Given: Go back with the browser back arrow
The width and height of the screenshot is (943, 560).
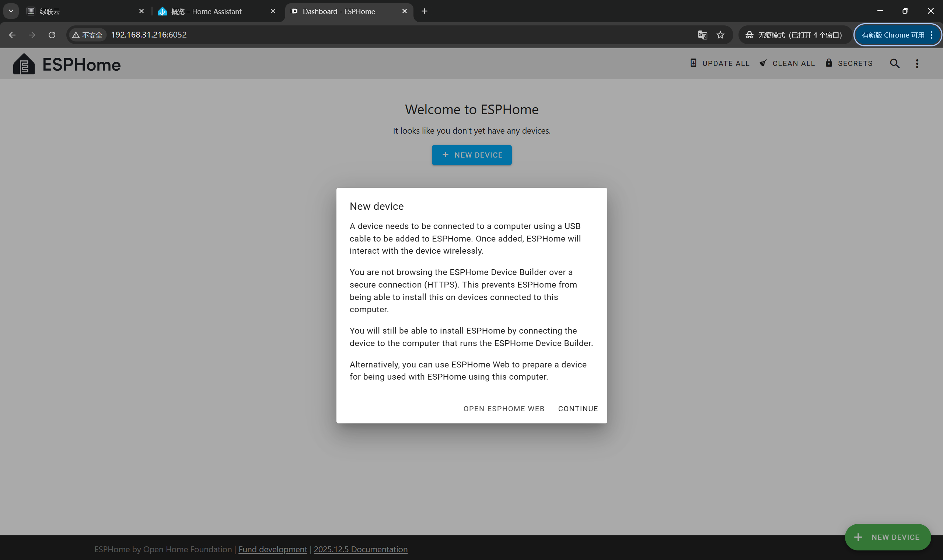Looking at the screenshot, I should click(12, 35).
